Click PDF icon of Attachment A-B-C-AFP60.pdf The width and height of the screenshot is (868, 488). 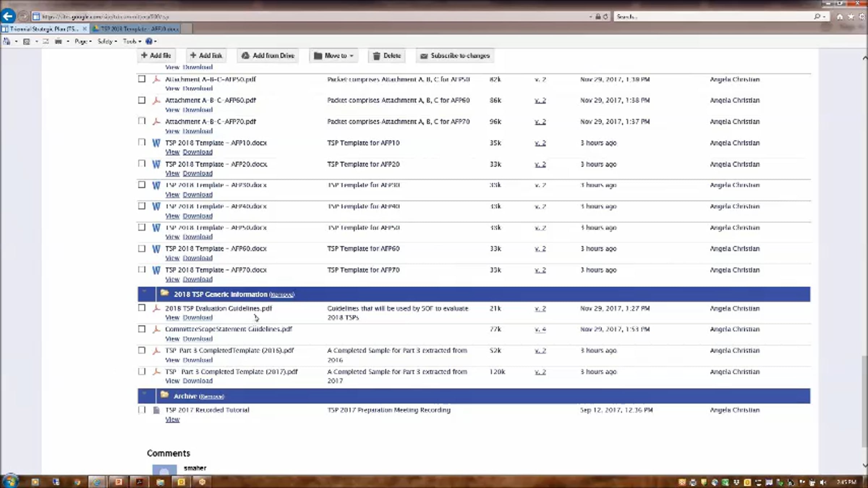[156, 101]
